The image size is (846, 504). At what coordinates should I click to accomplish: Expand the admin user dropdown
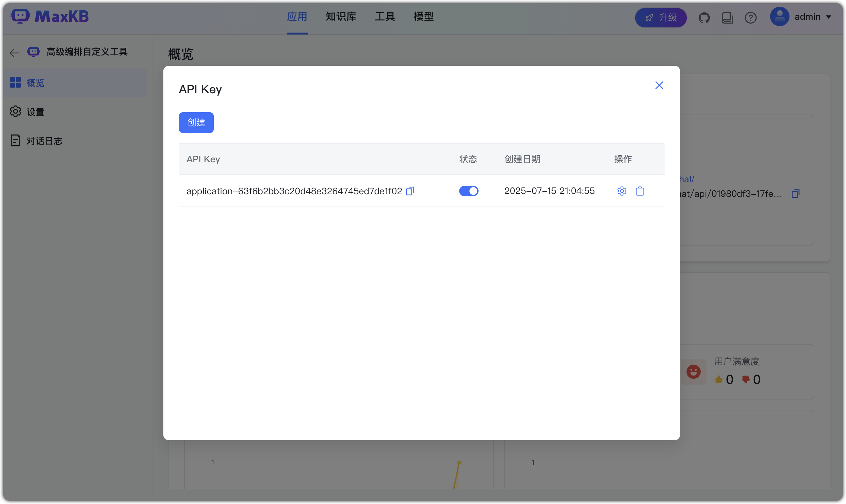[x=829, y=17]
